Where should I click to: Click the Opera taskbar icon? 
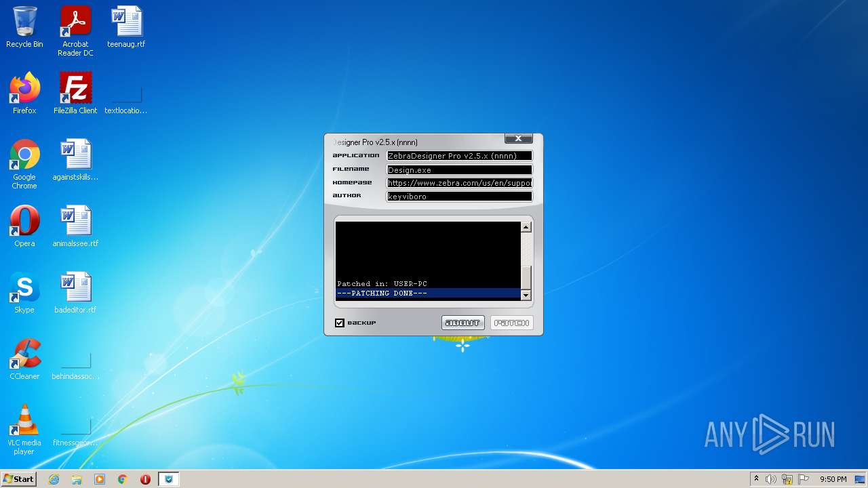(x=145, y=479)
